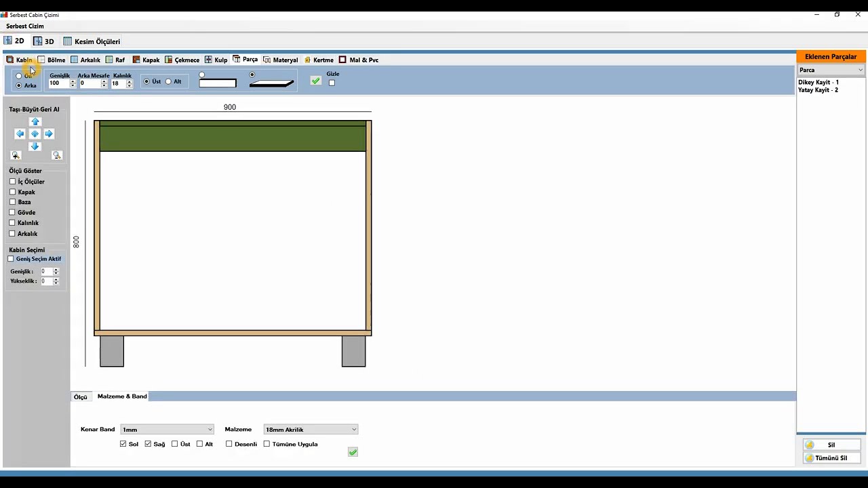Viewport: 868px width, 488px height.
Task: Select the Alt radio button
Action: pyautogui.click(x=168, y=81)
